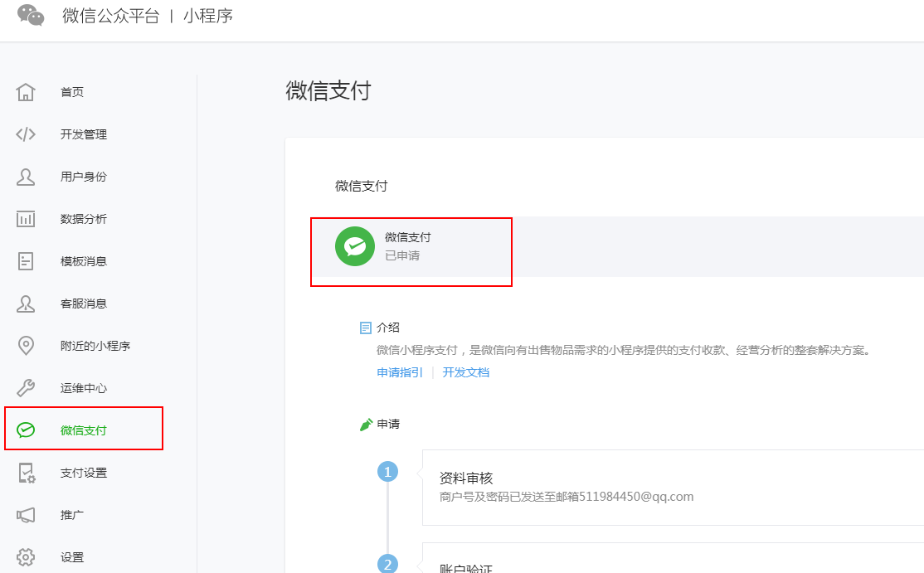Click the 开发管理 code brackets icon
924x573 pixels.
[x=26, y=134]
